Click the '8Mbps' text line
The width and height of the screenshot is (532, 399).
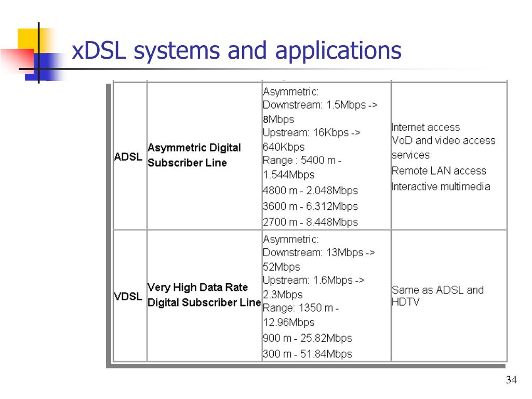(x=278, y=119)
